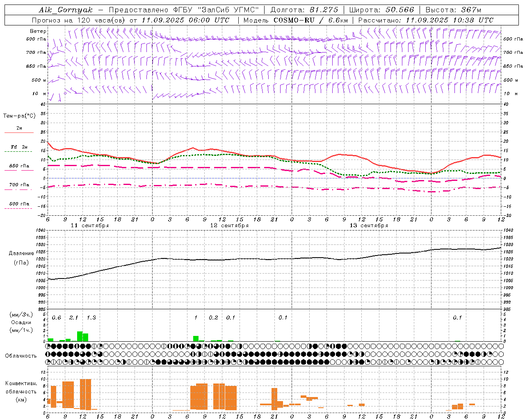Click the elevation text Высота: 367м
Screen dimensions: 525x420
(453, 10)
